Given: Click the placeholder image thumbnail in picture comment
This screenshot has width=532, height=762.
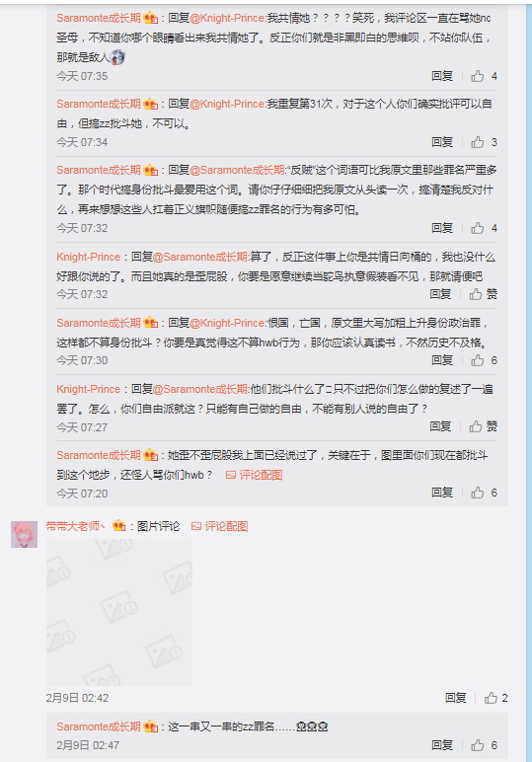Looking at the screenshot, I should pos(119,612).
